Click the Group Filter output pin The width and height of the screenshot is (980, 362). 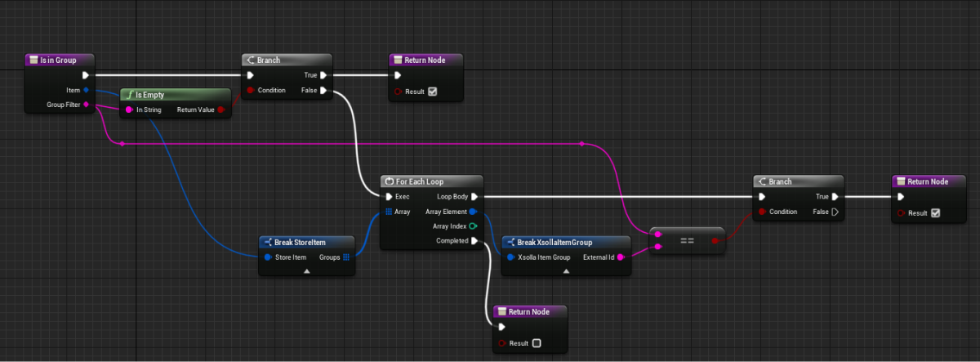coord(87,105)
